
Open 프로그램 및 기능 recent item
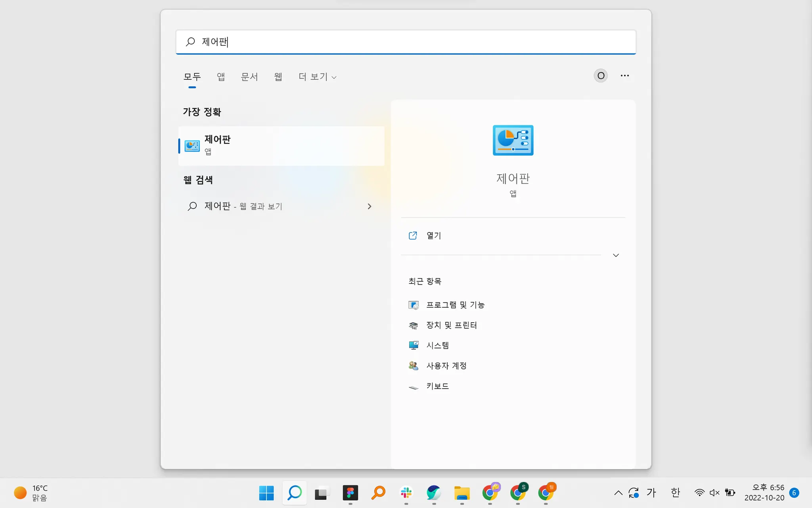[455, 305]
